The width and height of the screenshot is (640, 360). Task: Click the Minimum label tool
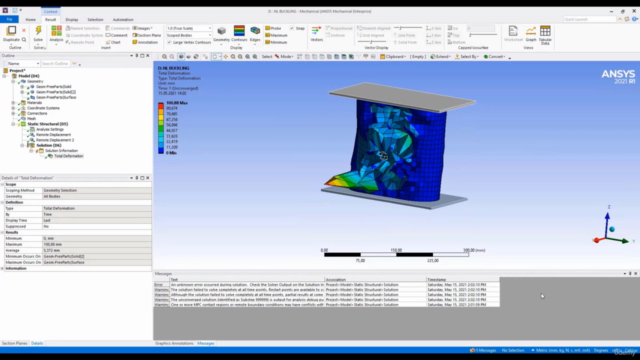click(276, 42)
